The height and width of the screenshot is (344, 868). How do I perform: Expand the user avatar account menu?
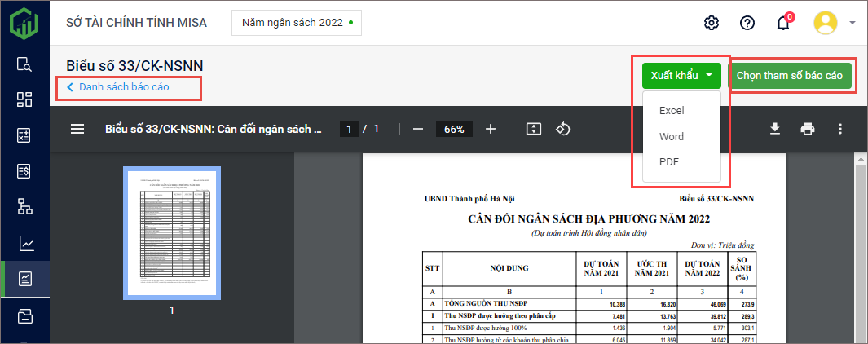[x=834, y=23]
